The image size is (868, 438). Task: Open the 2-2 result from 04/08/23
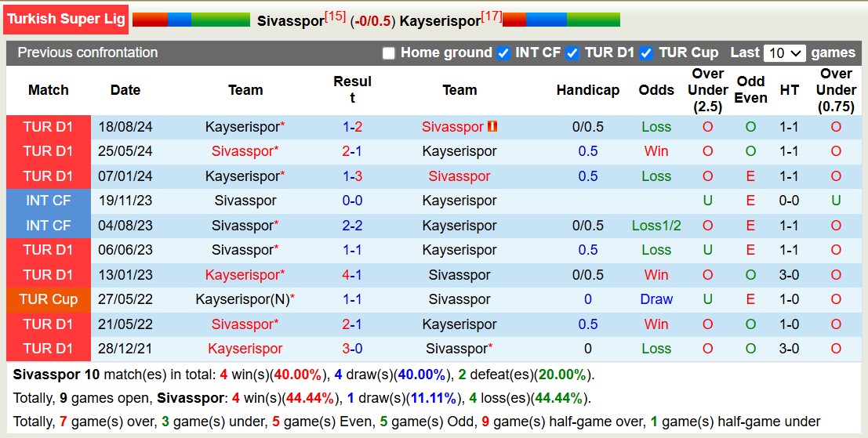coord(352,226)
